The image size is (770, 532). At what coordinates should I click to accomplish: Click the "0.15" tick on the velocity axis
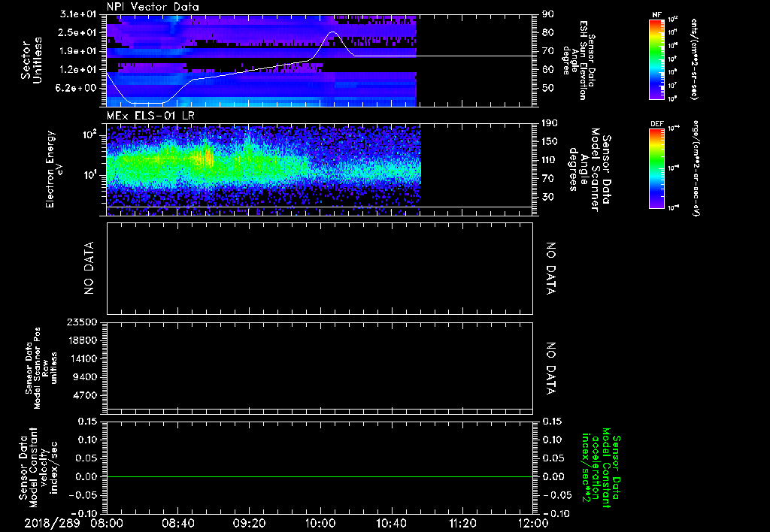tap(89, 422)
